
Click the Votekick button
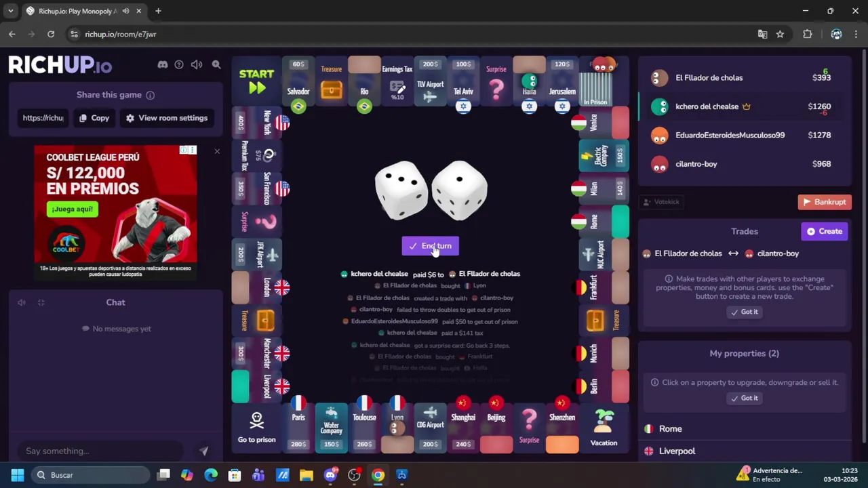pos(660,202)
